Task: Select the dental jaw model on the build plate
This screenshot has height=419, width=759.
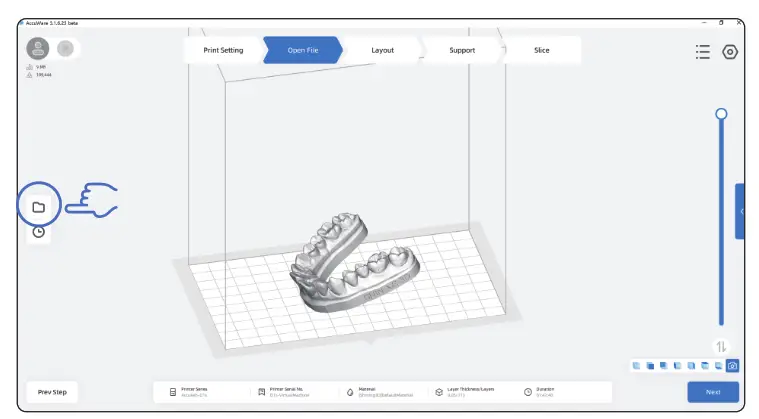Action: coord(354,264)
